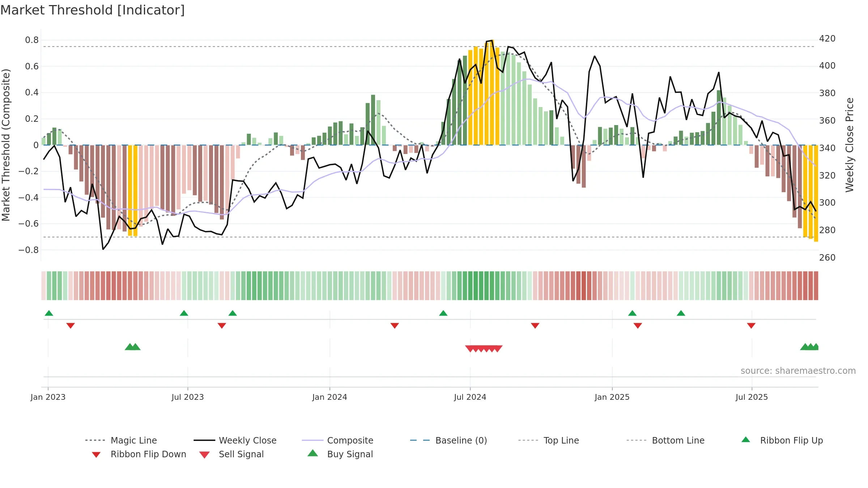Image resolution: width=868 pixels, height=488 pixels.
Task: Click the ribbon flip up marker just before Jul 2023
Action: [x=184, y=313]
